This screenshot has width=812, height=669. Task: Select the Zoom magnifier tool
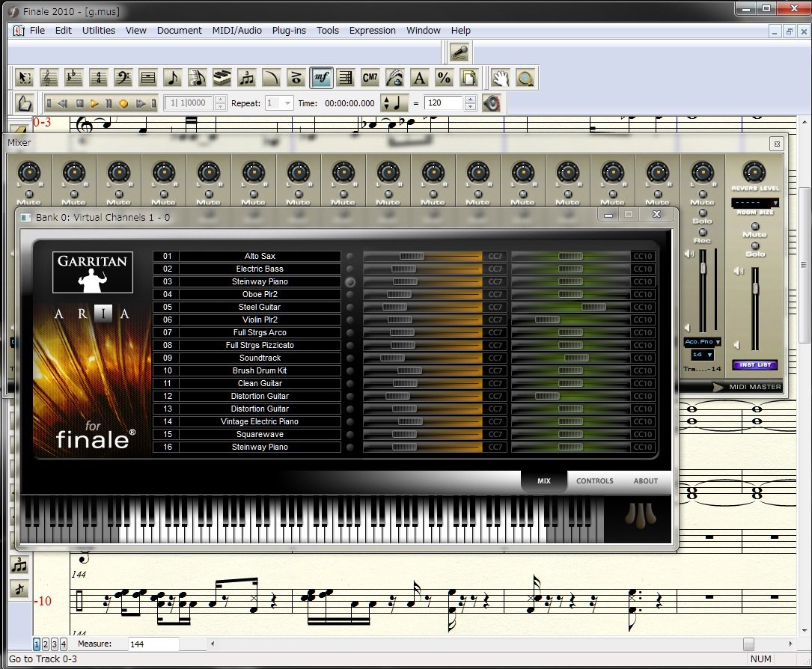[x=525, y=78]
